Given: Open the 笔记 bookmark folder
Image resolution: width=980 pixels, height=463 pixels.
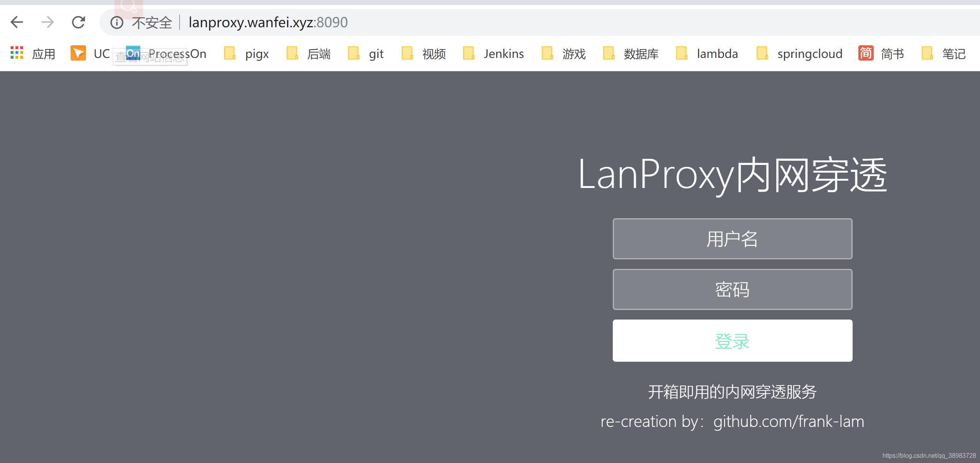Looking at the screenshot, I should click(943, 53).
